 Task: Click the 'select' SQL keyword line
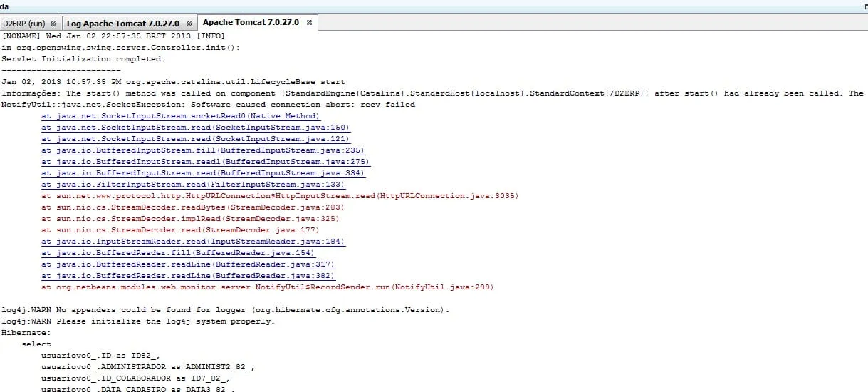(x=36, y=344)
